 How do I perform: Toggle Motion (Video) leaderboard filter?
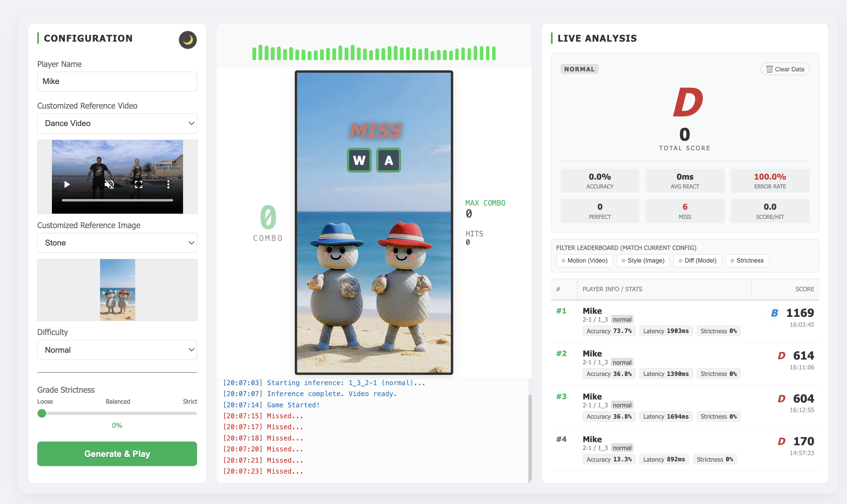tap(584, 261)
